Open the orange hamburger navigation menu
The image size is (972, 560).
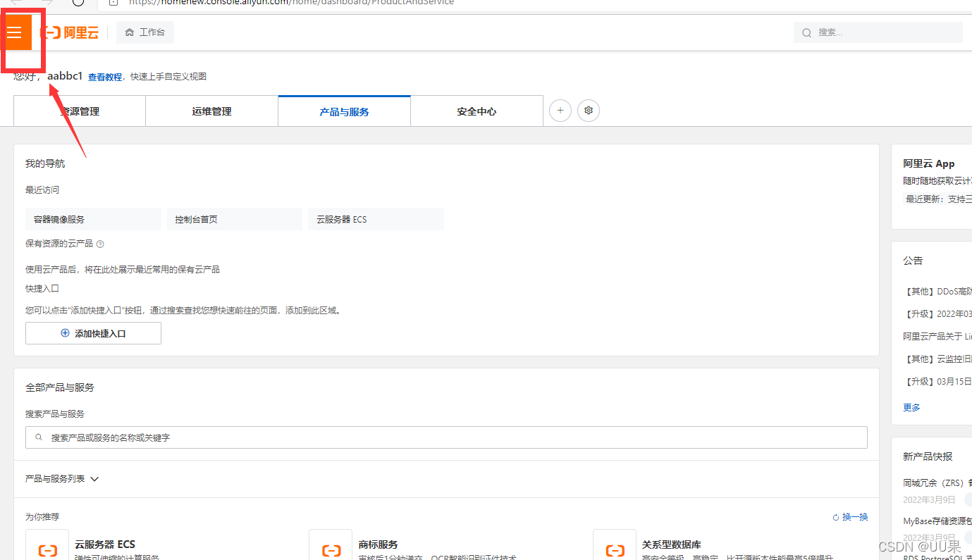(x=15, y=32)
